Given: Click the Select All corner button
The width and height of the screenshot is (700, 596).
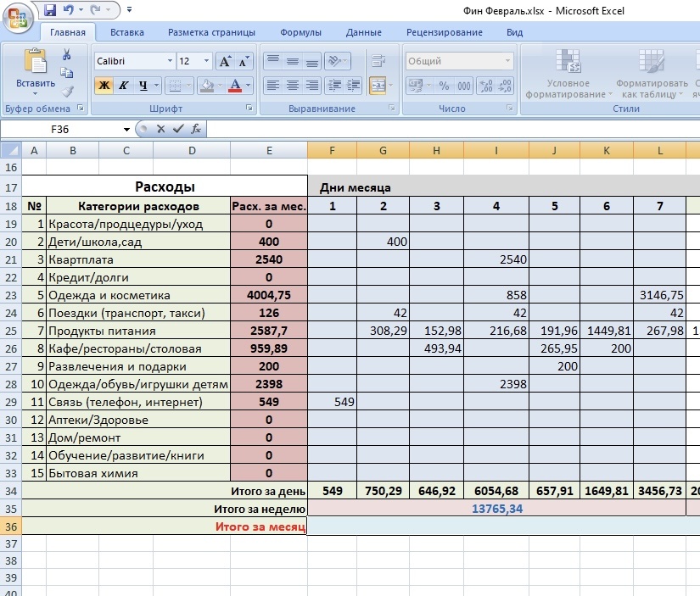Looking at the screenshot, I should 11,150.
